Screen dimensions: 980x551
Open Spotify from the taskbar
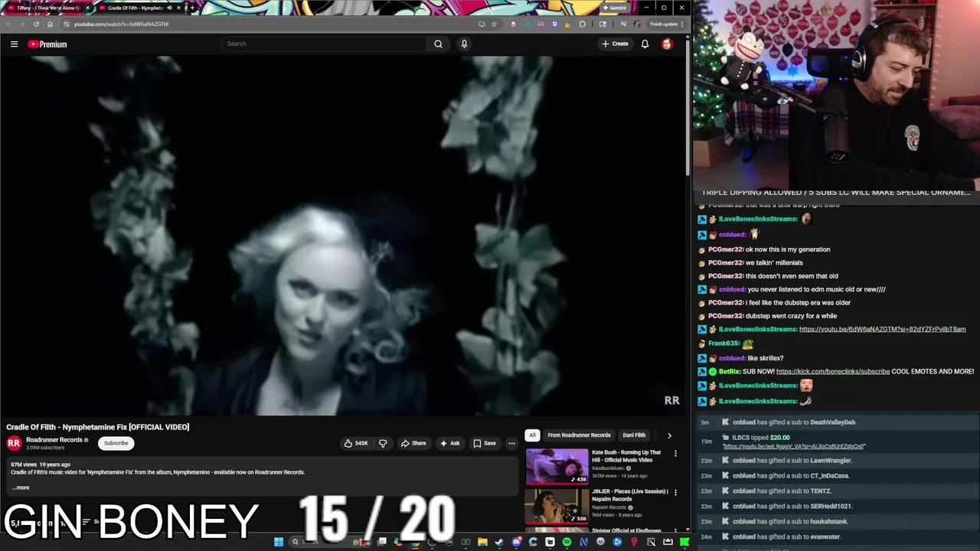coord(567,542)
